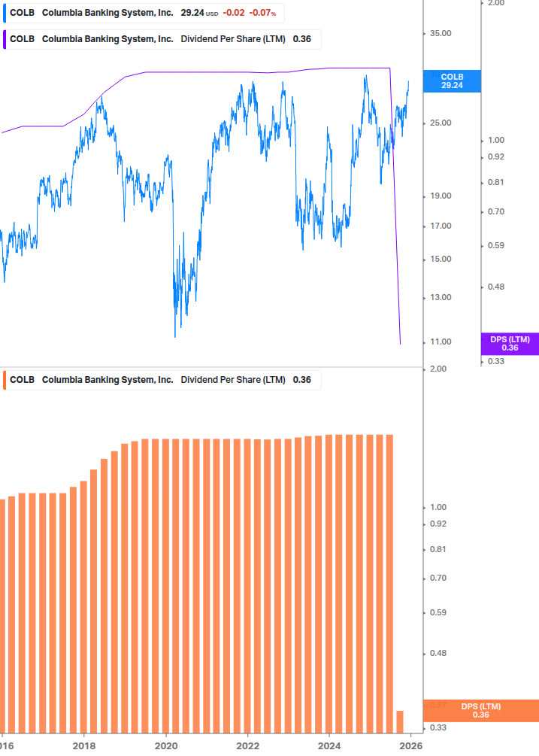Screen dimensions: 539x756
Task: Click the 0.59 label on the bottom chart axis
Action: pos(438,612)
